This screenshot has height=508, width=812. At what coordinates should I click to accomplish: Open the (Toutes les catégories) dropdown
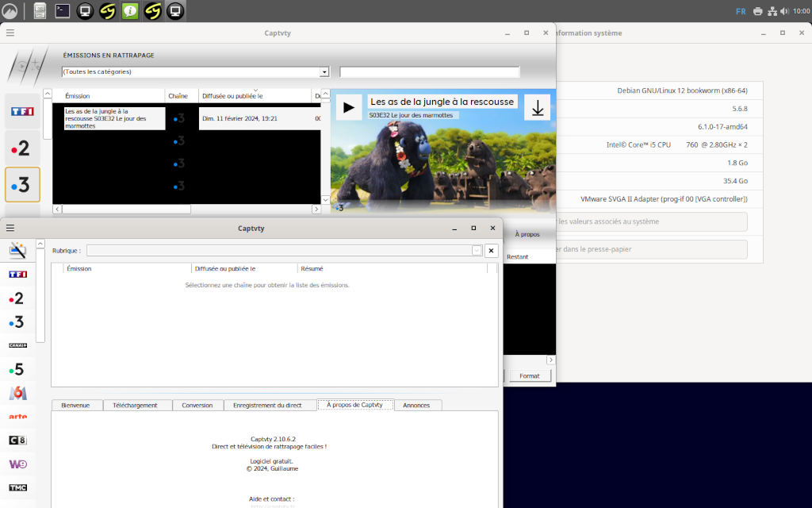[324, 71]
